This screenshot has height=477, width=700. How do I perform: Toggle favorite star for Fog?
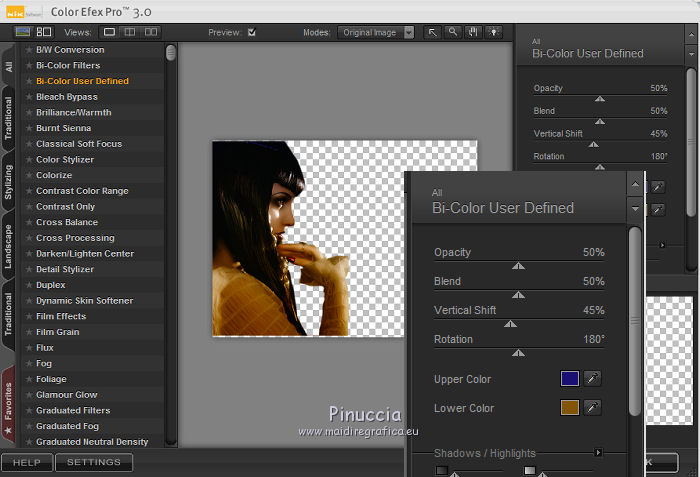[x=29, y=363]
